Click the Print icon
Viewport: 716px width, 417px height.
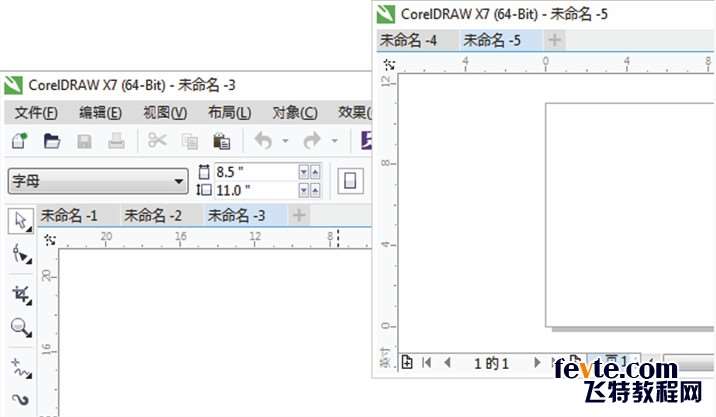[x=116, y=141]
